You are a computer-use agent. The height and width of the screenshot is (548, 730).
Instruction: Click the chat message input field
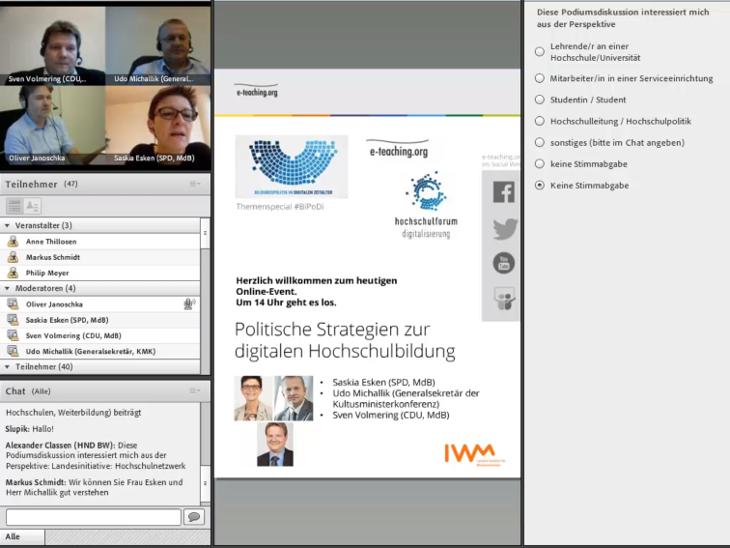(93, 517)
